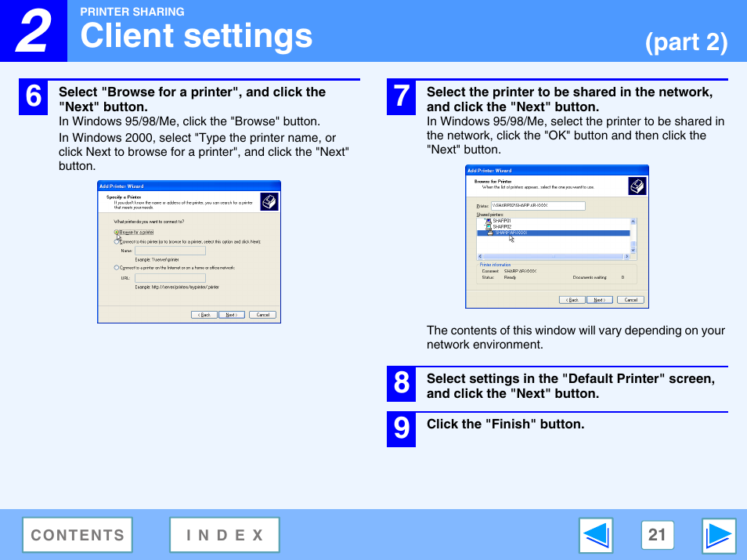Select the highlighted SHARP AR-XXXX printer entry
The width and height of the screenshot is (747, 560).
pyautogui.click(x=511, y=233)
